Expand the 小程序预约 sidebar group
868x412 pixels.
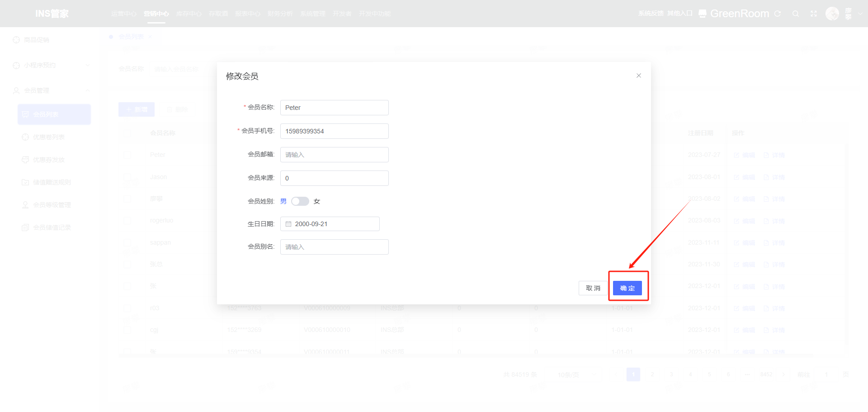coord(50,65)
